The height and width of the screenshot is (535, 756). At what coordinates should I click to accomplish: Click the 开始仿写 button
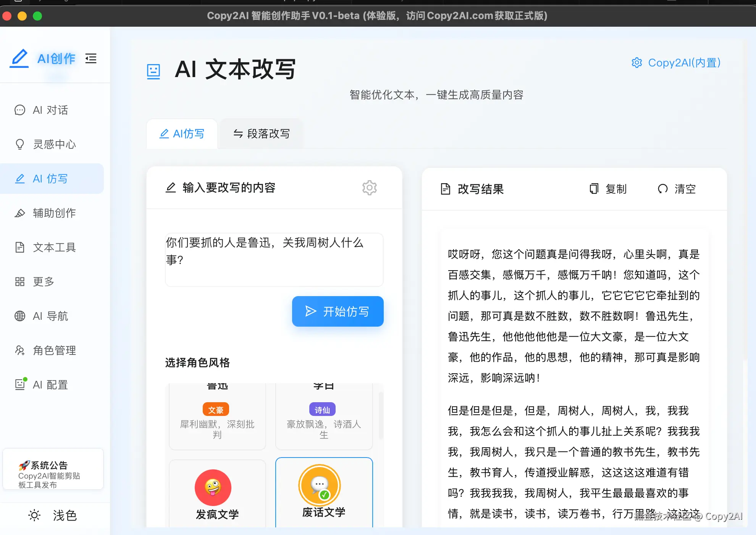click(338, 311)
